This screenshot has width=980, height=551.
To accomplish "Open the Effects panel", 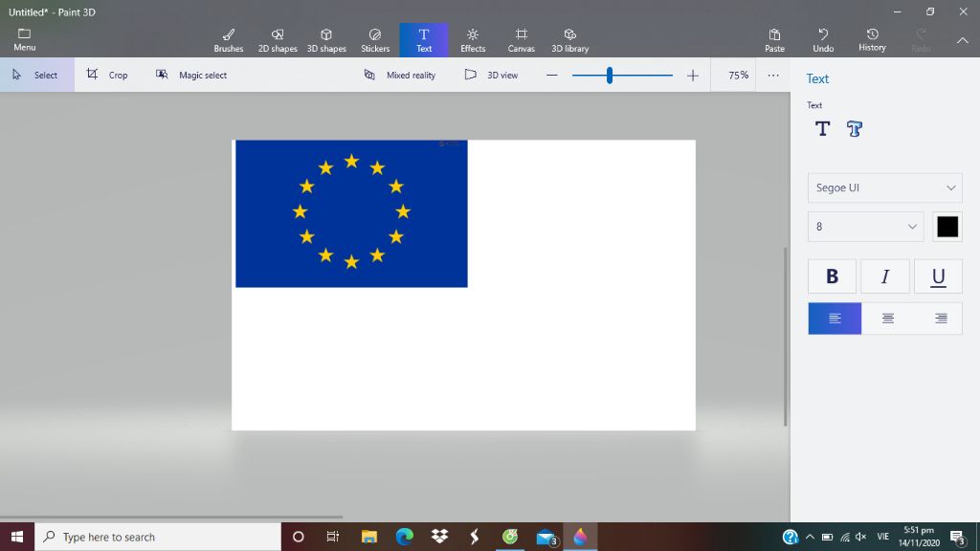I will [473, 38].
